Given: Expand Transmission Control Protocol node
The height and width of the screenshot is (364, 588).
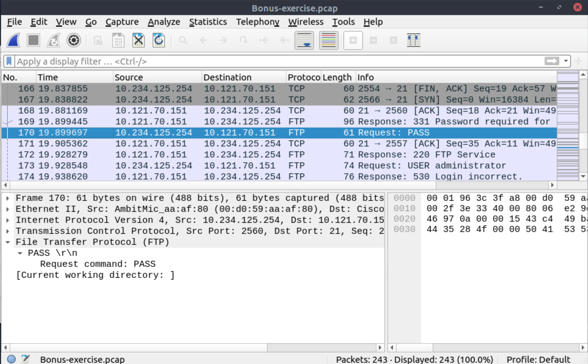Looking at the screenshot, I should pos(8,231).
